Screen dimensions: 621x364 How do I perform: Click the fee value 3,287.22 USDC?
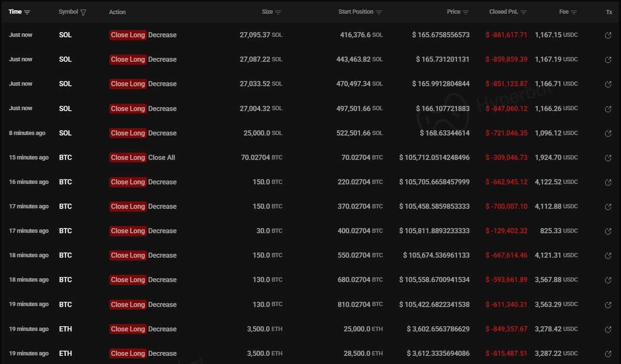(x=556, y=354)
